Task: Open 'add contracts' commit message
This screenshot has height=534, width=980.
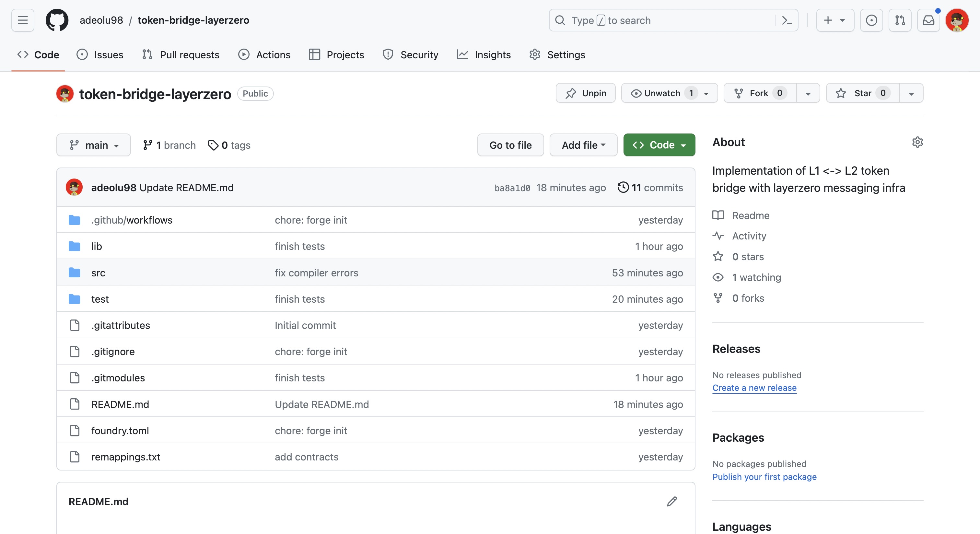Action: pyautogui.click(x=307, y=457)
